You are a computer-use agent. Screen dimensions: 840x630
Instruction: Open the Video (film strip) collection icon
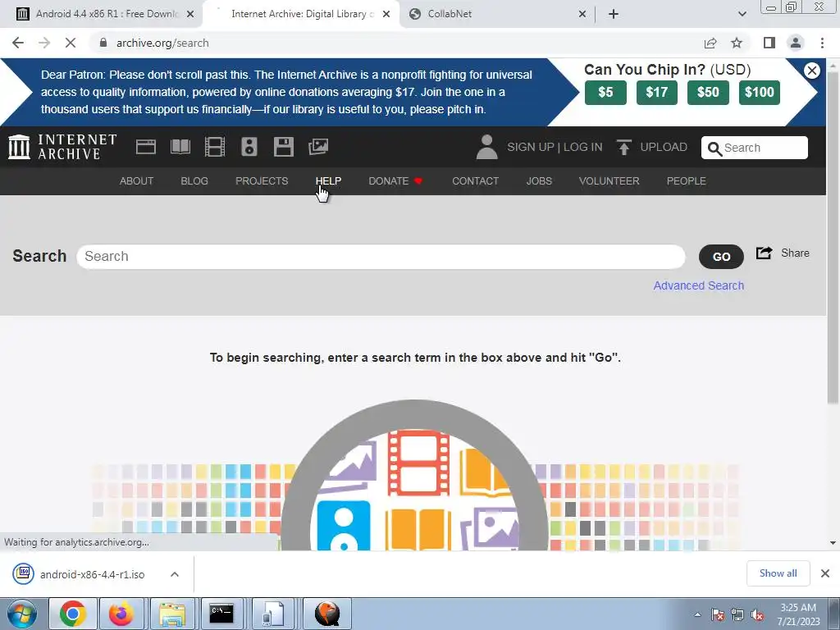tap(215, 147)
